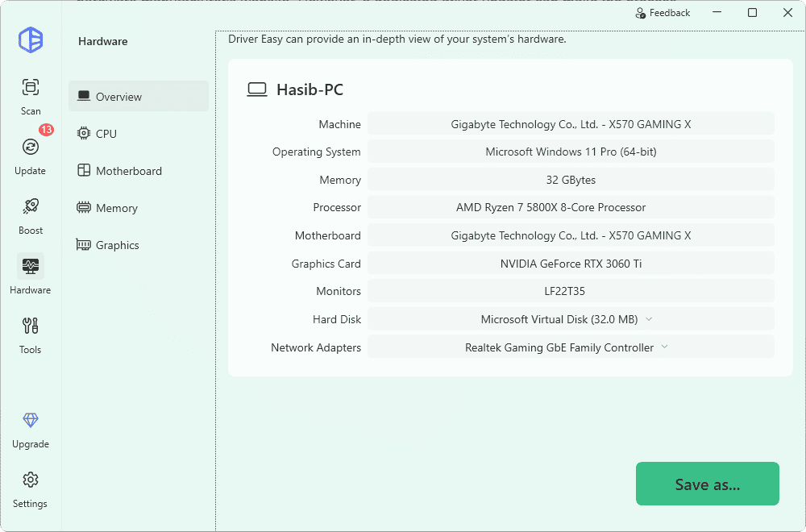Click NVIDIA GeForce RTX 3060 Ti value

(571, 264)
